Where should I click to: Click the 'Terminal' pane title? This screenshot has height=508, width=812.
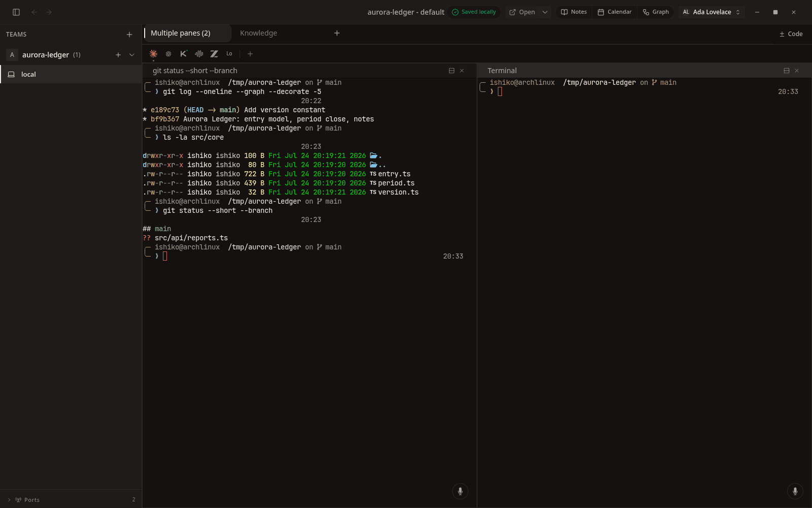tap(502, 71)
